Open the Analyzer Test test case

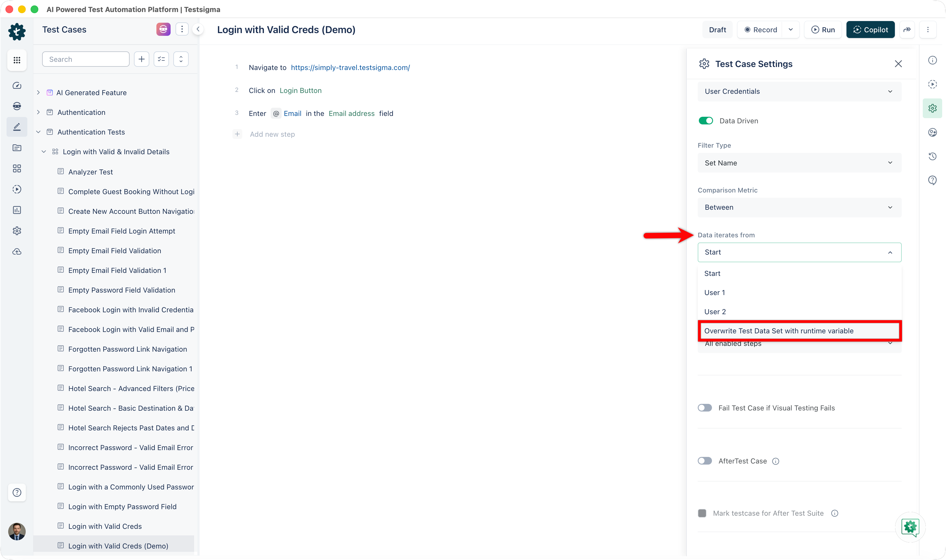point(90,172)
